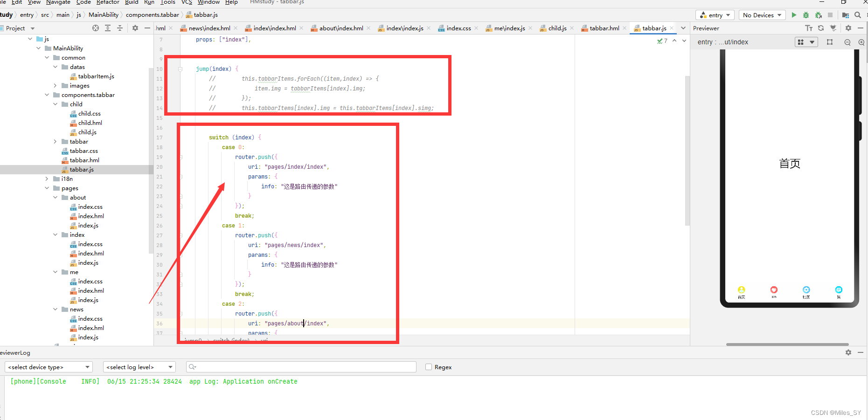Zoom in the Previewer
This screenshot has height=420, width=868.
[861, 42]
